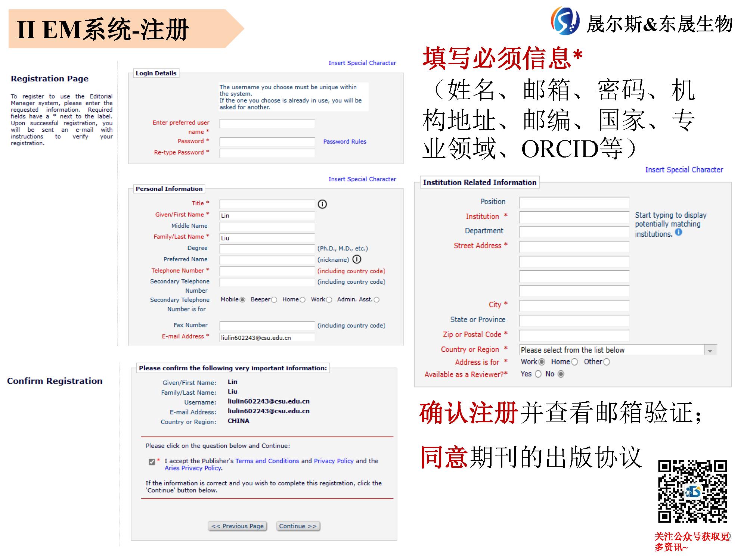This screenshot has height=560, width=747.
Task: Select Home for Address is for
Action: point(574,362)
